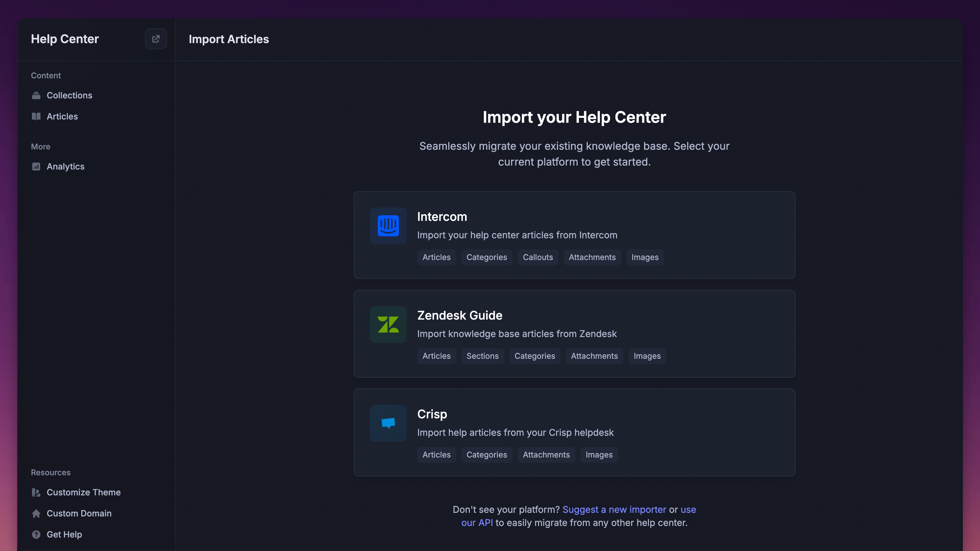This screenshot has width=980, height=551.
Task: Click the Sections tag on Zendesk card
Action: coord(482,356)
